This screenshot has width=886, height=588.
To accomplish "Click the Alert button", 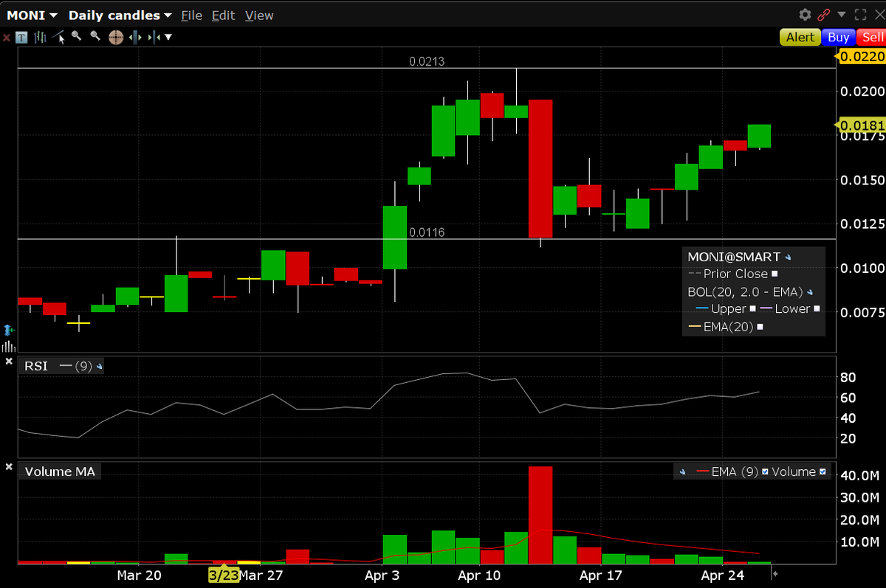I will pyautogui.click(x=800, y=37).
